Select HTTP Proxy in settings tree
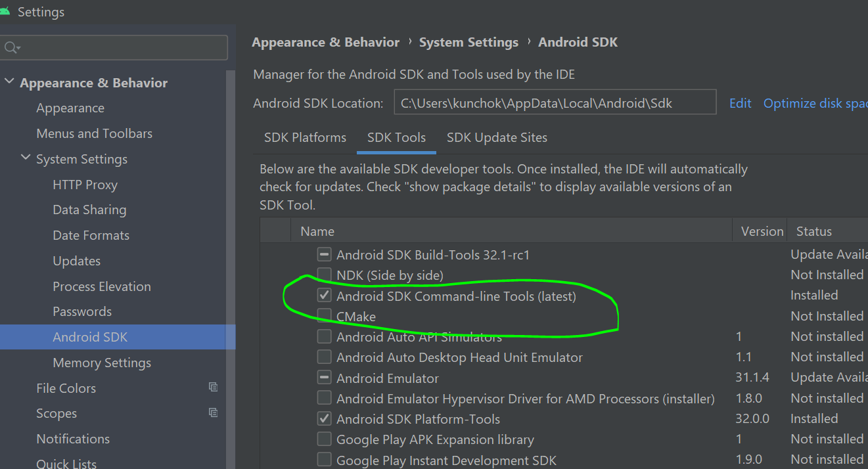 pos(85,185)
